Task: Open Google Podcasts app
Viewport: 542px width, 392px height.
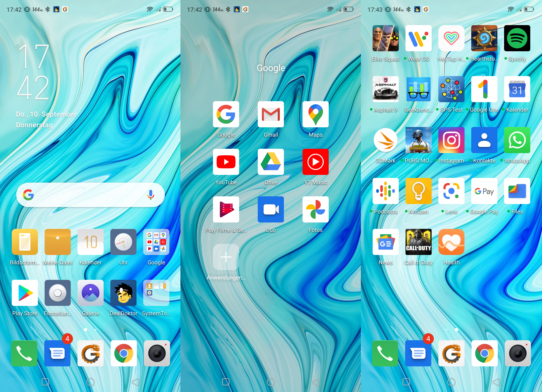Action: tap(386, 191)
